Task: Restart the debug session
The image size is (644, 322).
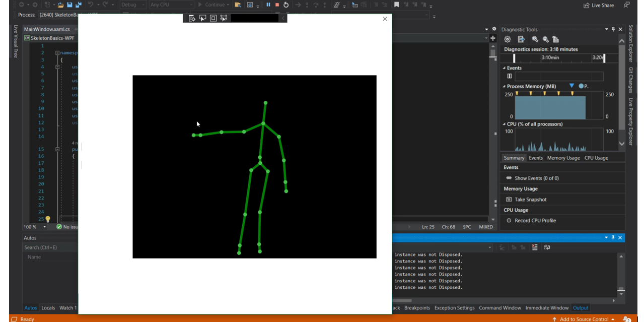Action: point(285,5)
